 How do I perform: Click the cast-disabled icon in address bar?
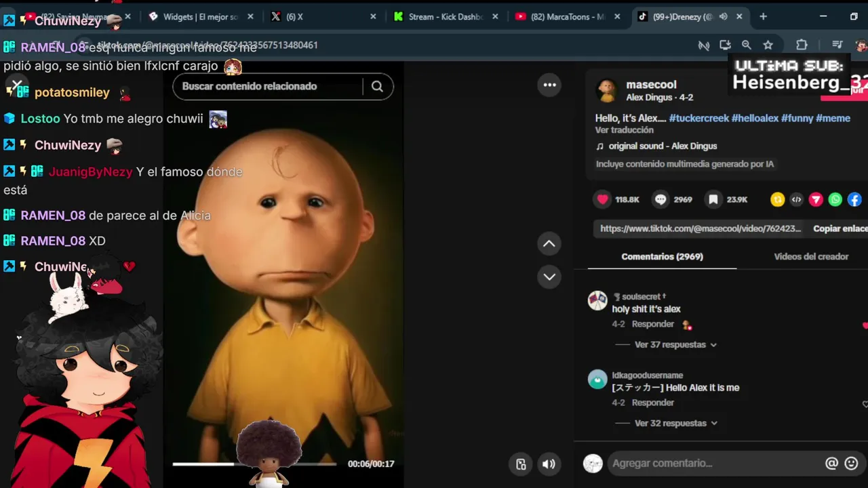pyautogui.click(x=704, y=45)
